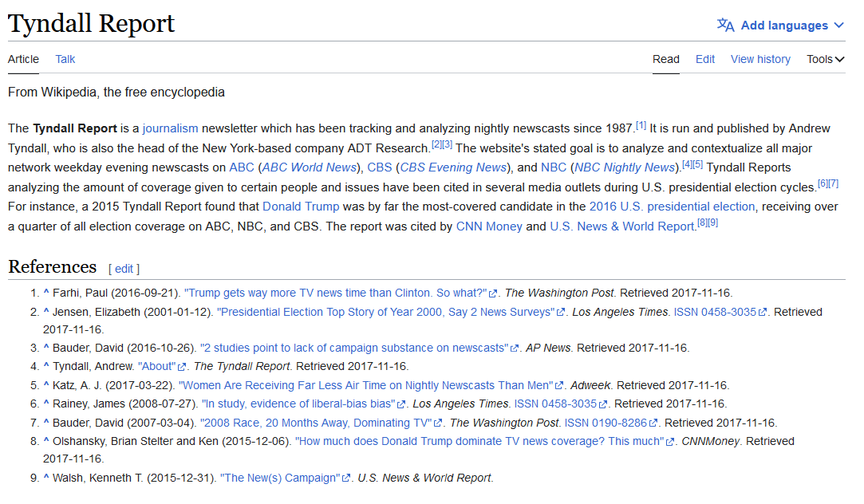The height and width of the screenshot is (504, 864).
Task: Switch to the Talk tab
Action: pyautogui.click(x=65, y=60)
